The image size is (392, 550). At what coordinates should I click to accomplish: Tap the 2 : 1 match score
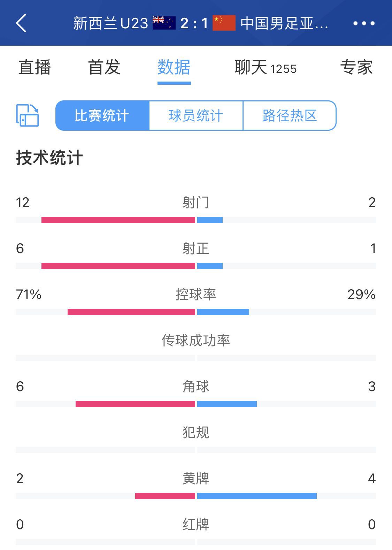(194, 23)
